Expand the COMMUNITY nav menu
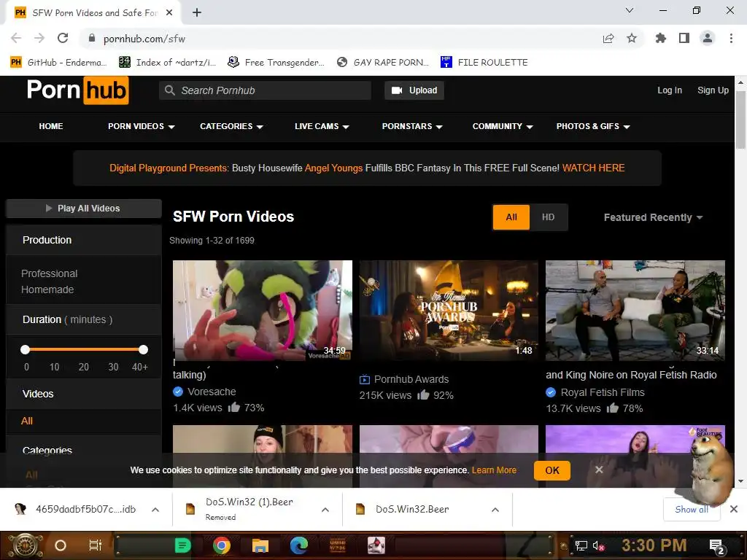This screenshot has height=560, width=747. pos(503,126)
